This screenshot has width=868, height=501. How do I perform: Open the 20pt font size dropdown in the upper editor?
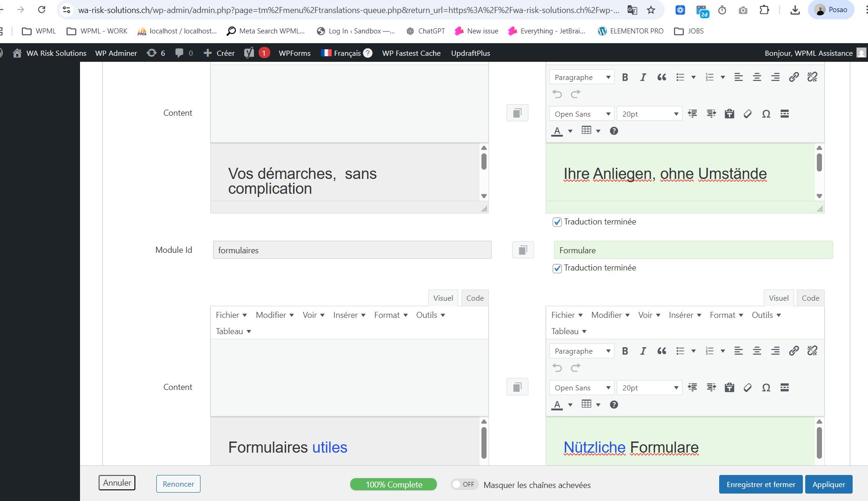coord(649,114)
